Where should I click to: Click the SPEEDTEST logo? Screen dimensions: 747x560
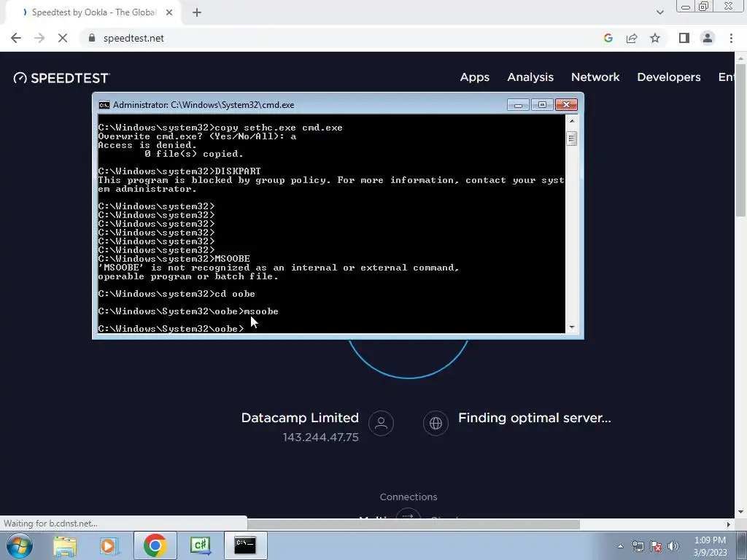click(x=61, y=78)
